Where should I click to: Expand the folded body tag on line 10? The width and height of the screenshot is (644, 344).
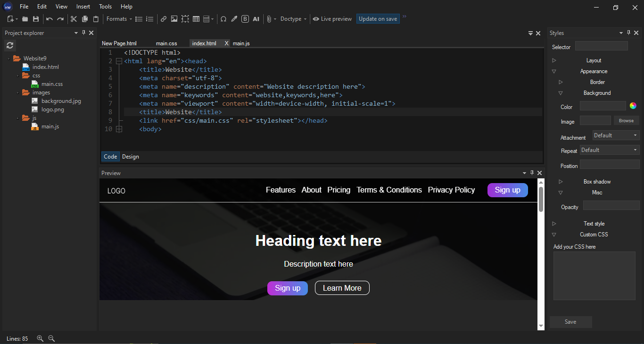(x=119, y=129)
